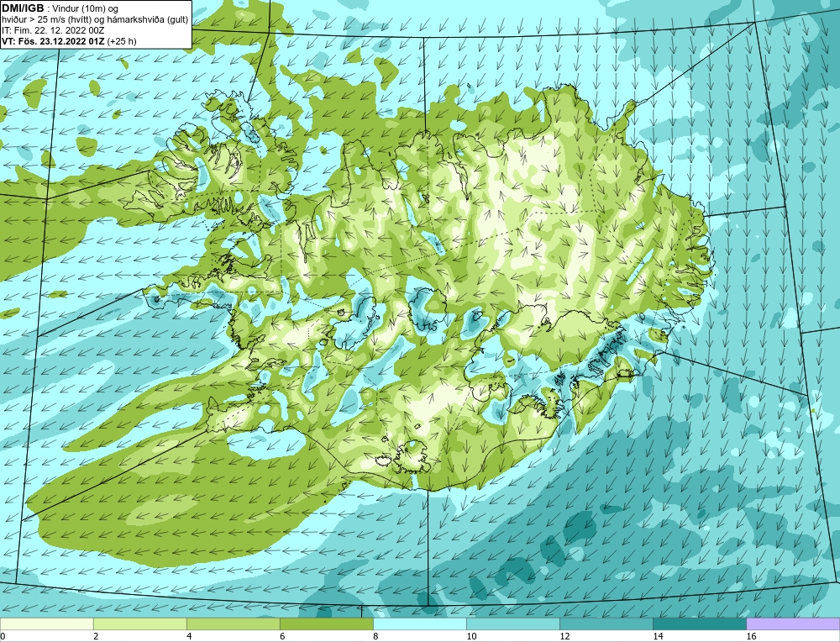Screen dimensions: 840x642
Task: Click the light green 2–4 legend swatch
Action: pos(139,624)
